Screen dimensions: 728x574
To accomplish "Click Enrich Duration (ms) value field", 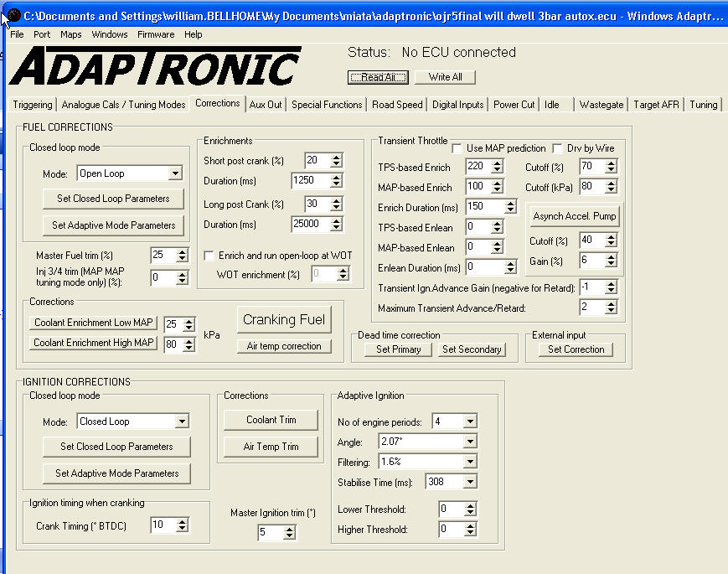I will click(x=485, y=207).
